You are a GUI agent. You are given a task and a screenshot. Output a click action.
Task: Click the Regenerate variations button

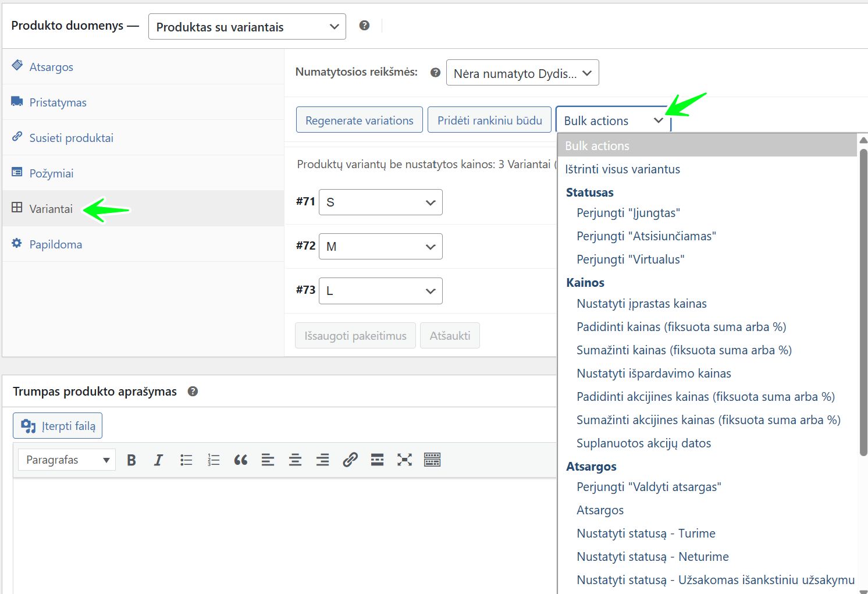click(x=359, y=120)
